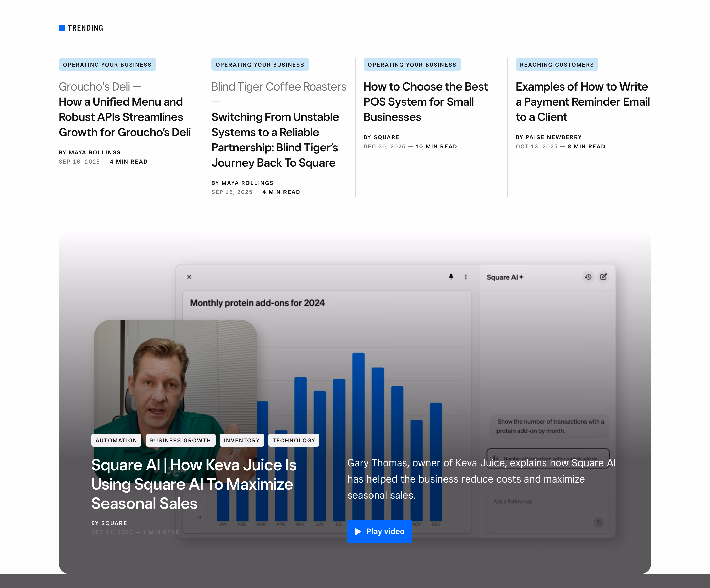The height and width of the screenshot is (588, 710).
Task: Filter by the Technology tag
Action: coord(294,440)
